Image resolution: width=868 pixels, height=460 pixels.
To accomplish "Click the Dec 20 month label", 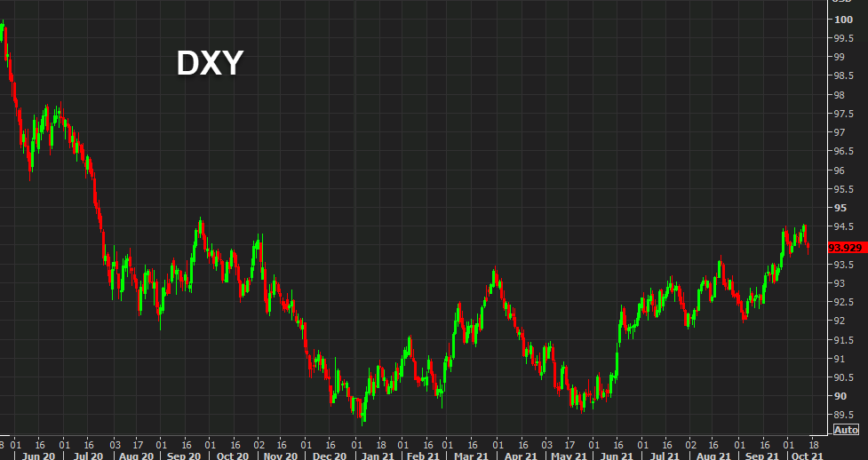I will coord(330,456).
